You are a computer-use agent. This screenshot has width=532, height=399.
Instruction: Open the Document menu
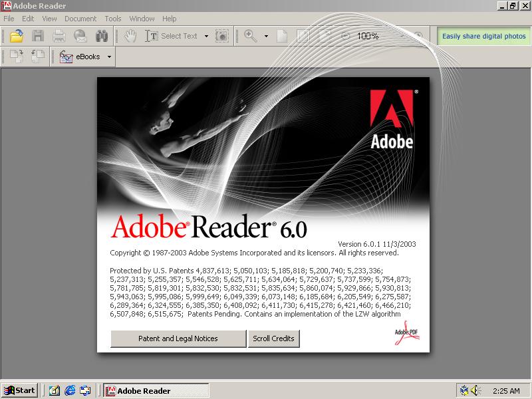tap(80, 19)
